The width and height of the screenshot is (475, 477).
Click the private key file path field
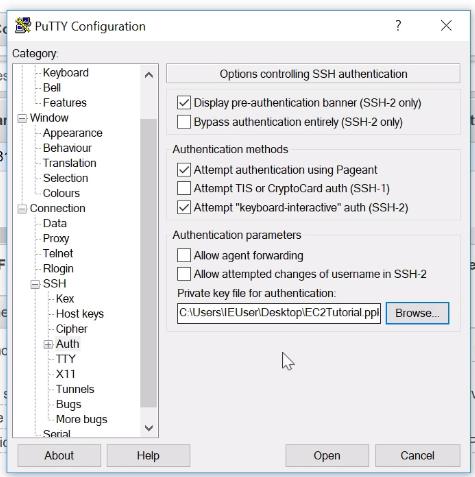pyautogui.click(x=279, y=313)
